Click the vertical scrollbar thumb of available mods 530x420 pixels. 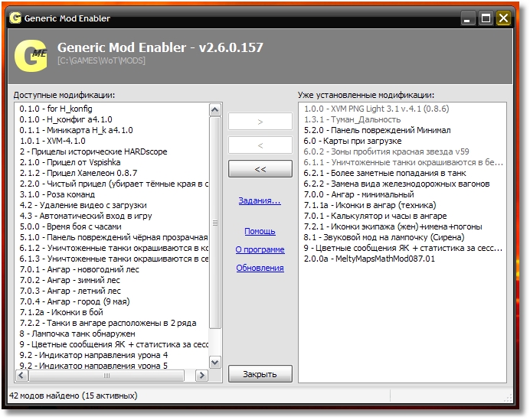[x=215, y=223]
